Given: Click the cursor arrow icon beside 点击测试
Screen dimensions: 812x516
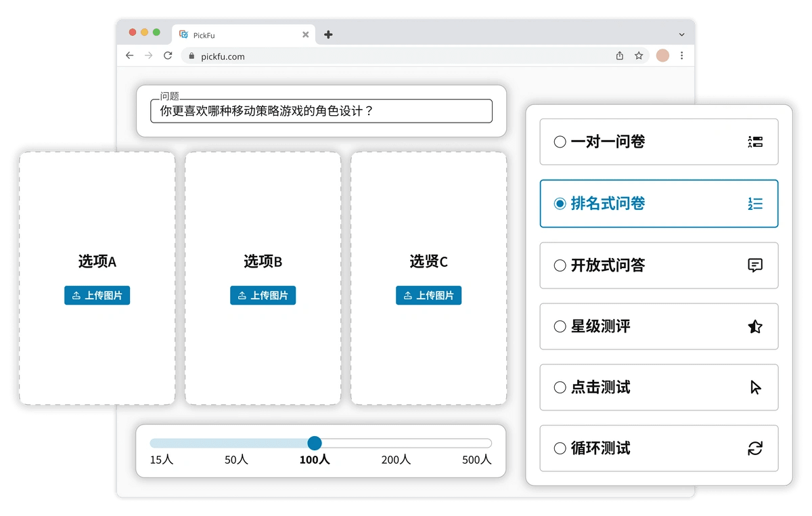Looking at the screenshot, I should [755, 387].
